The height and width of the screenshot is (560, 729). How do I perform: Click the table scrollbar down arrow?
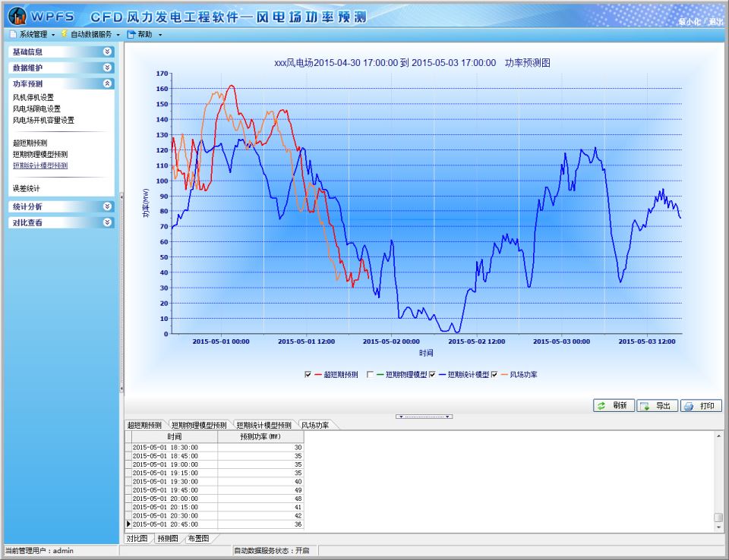[719, 527]
